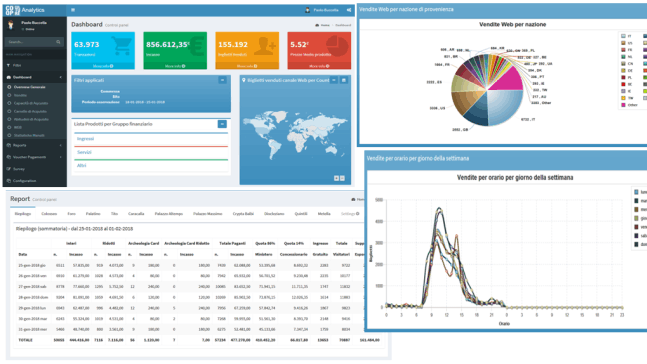This screenshot has width=647, height=364.
Task: Open the Ingressi product group
Action: point(85,139)
